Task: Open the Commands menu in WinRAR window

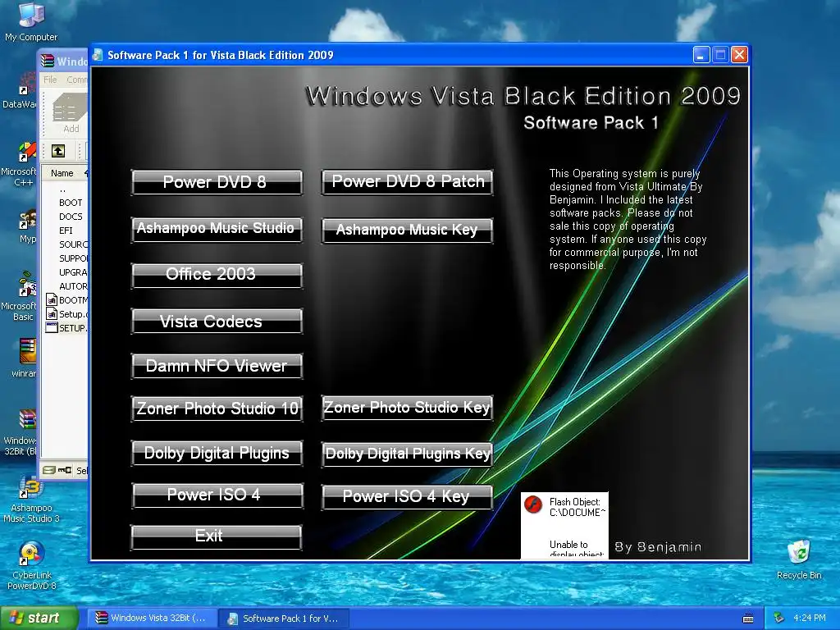Action: pyautogui.click(x=76, y=80)
